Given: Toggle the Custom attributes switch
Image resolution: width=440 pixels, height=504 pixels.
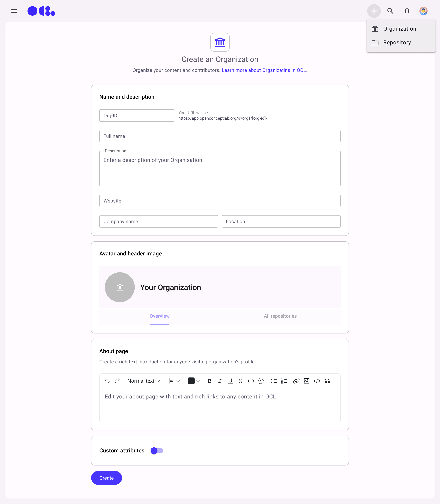Looking at the screenshot, I should (157, 451).
